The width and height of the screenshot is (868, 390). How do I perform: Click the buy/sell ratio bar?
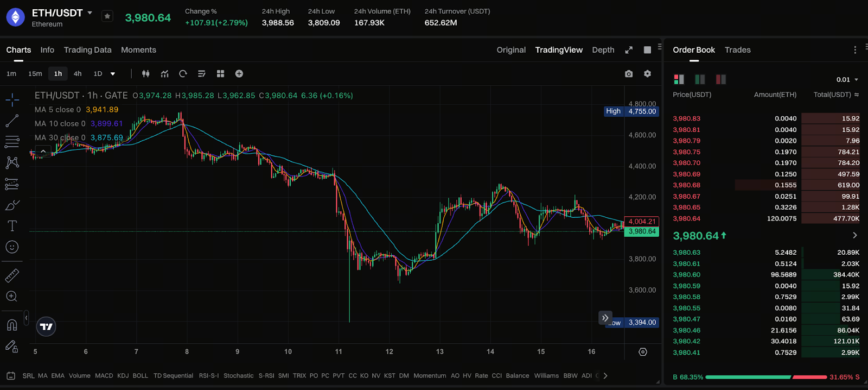[x=765, y=377]
